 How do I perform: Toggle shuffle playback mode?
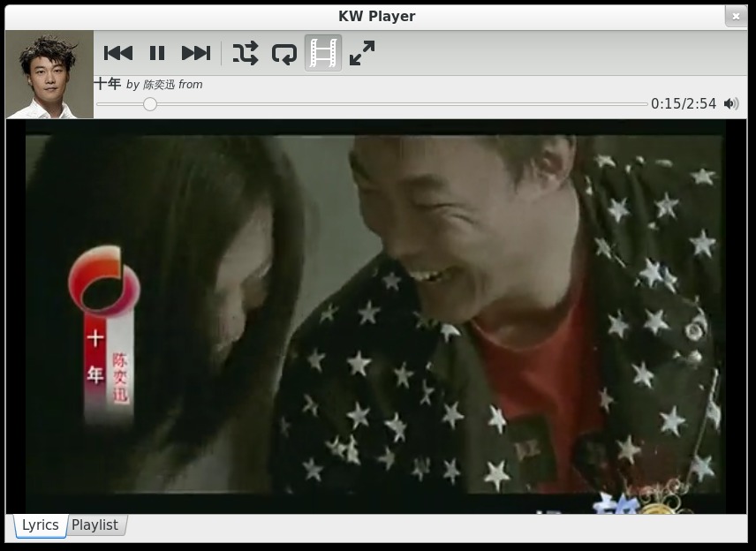pos(246,53)
